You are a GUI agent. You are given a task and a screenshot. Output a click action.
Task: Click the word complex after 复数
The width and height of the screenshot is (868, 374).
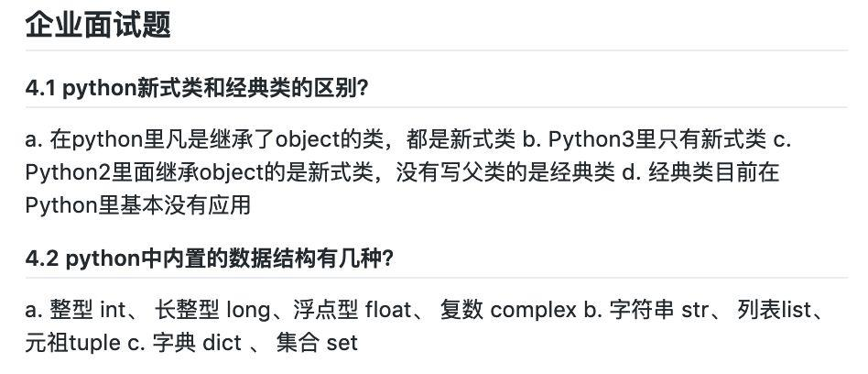(x=533, y=311)
